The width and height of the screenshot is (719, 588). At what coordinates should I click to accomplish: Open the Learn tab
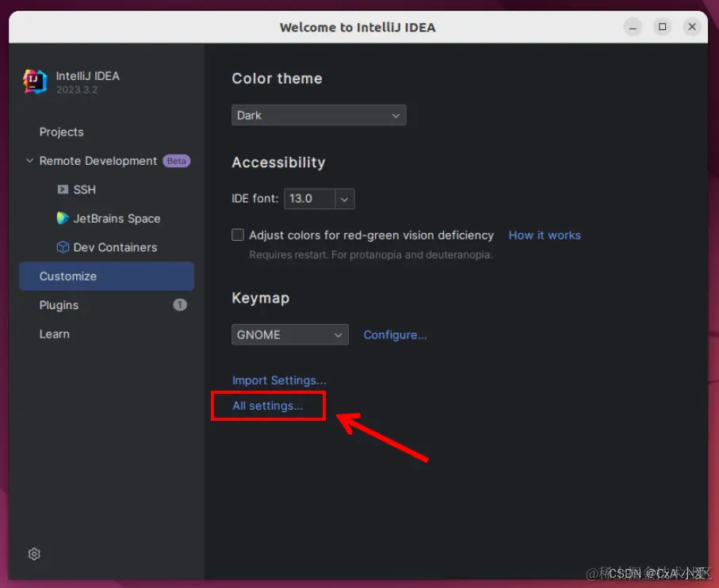[55, 334]
